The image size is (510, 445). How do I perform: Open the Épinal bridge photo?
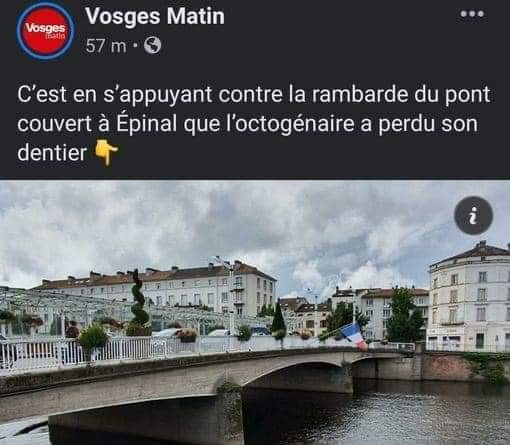click(255, 313)
